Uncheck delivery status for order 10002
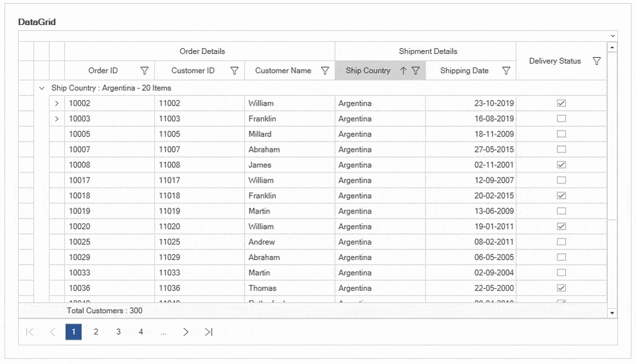This screenshot has height=364, width=636. (561, 103)
